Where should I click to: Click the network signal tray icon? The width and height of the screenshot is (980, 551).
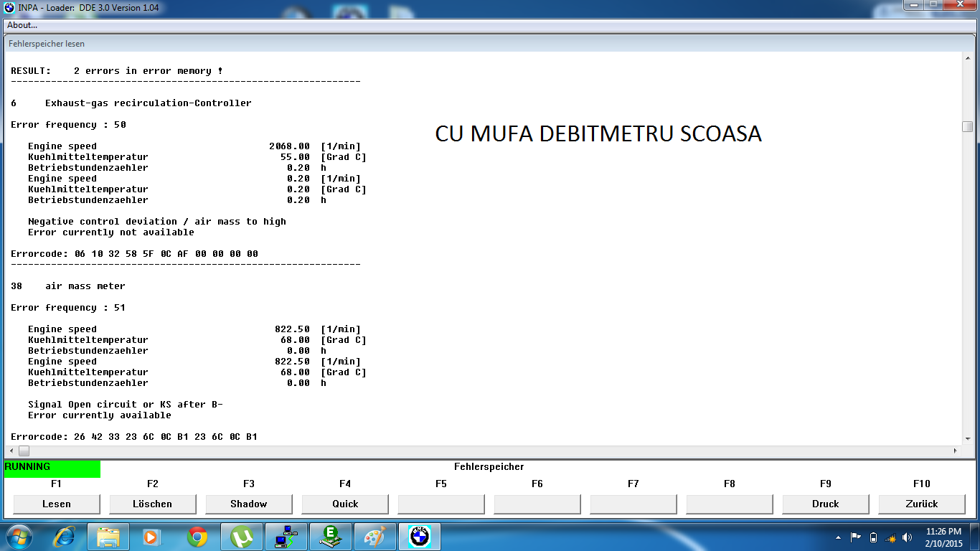(x=891, y=537)
